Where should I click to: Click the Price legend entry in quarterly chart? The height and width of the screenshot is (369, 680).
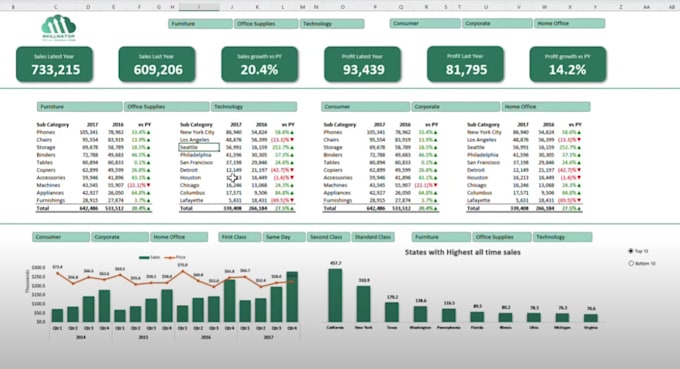176,258
